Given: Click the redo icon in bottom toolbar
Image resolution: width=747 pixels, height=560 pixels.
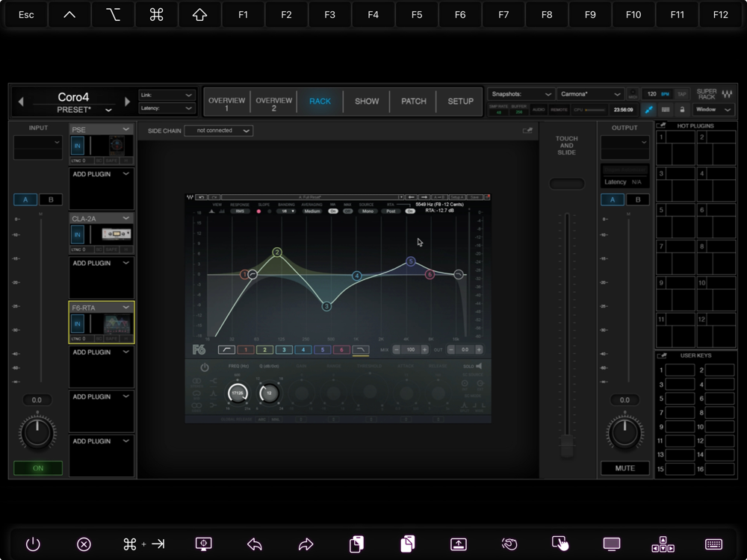Looking at the screenshot, I should point(306,544).
